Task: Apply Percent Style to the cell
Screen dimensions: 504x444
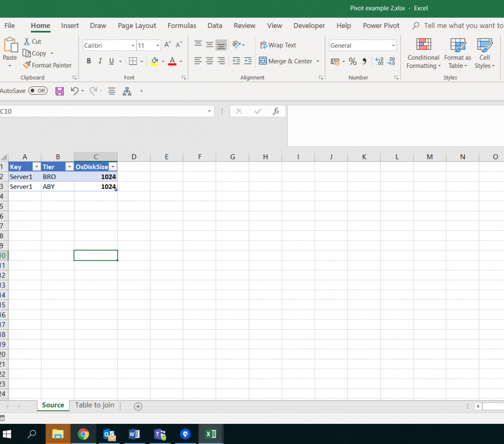Action: (353, 62)
